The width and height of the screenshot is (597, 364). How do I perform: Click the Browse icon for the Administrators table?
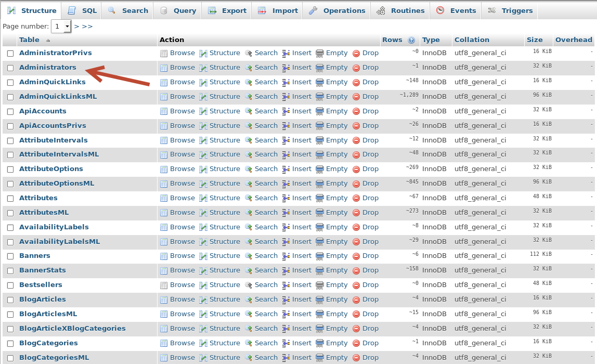pyautogui.click(x=164, y=68)
